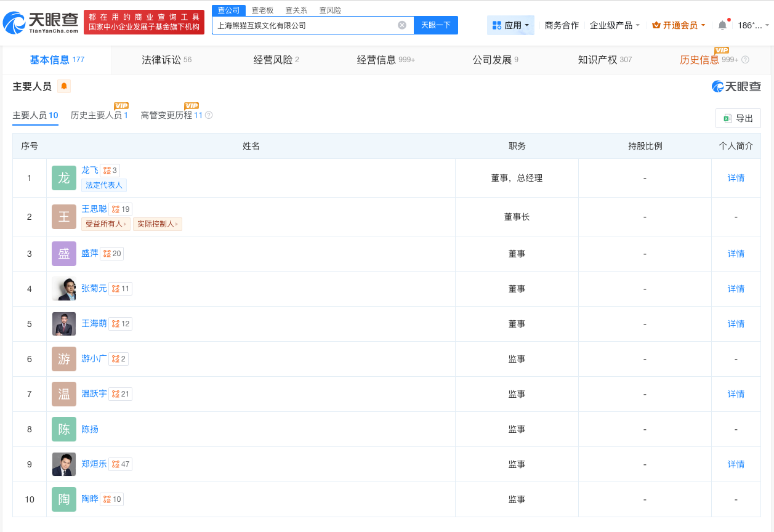
Task: Click the 法定代表人 tag under 龙飞
Action: click(104, 185)
